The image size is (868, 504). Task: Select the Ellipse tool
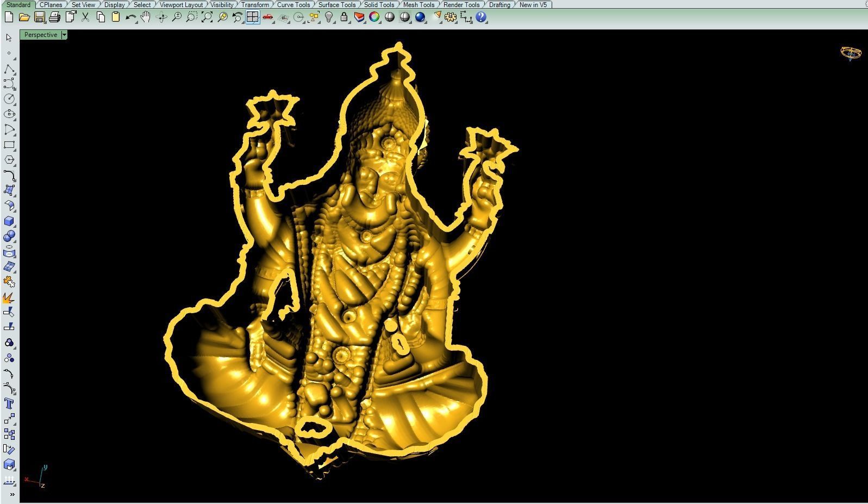coord(9,114)
